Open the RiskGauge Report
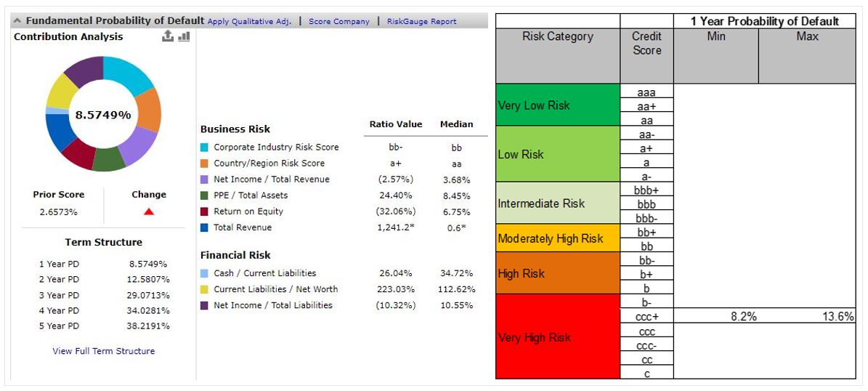 point(421,22)
